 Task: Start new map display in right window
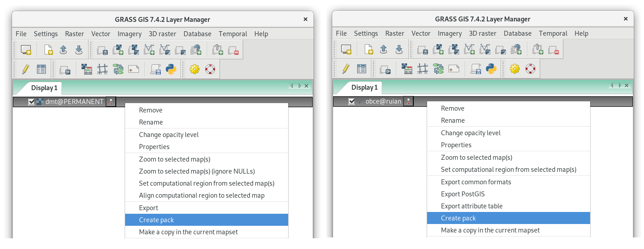pos(346,50)
